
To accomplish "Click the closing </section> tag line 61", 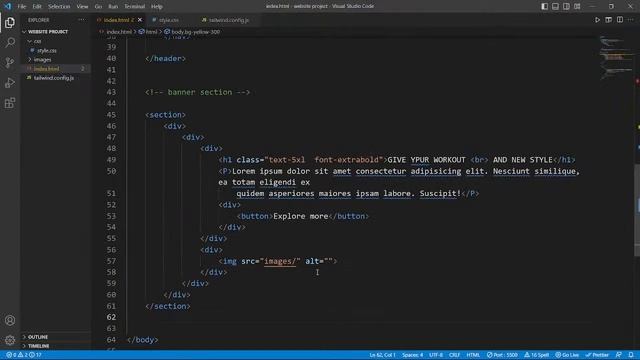I will [168, 306].
